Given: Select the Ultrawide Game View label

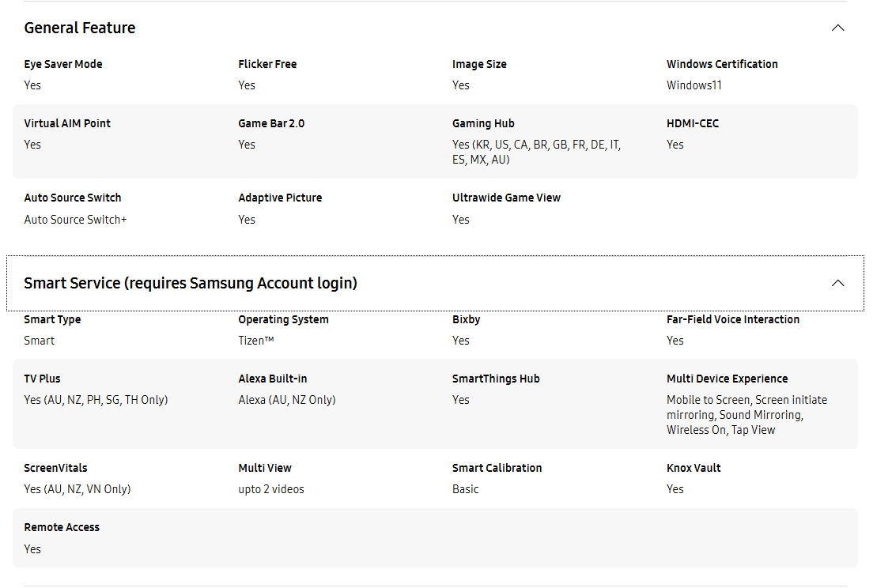Looking at the screenshot, I should coord(506,198).
